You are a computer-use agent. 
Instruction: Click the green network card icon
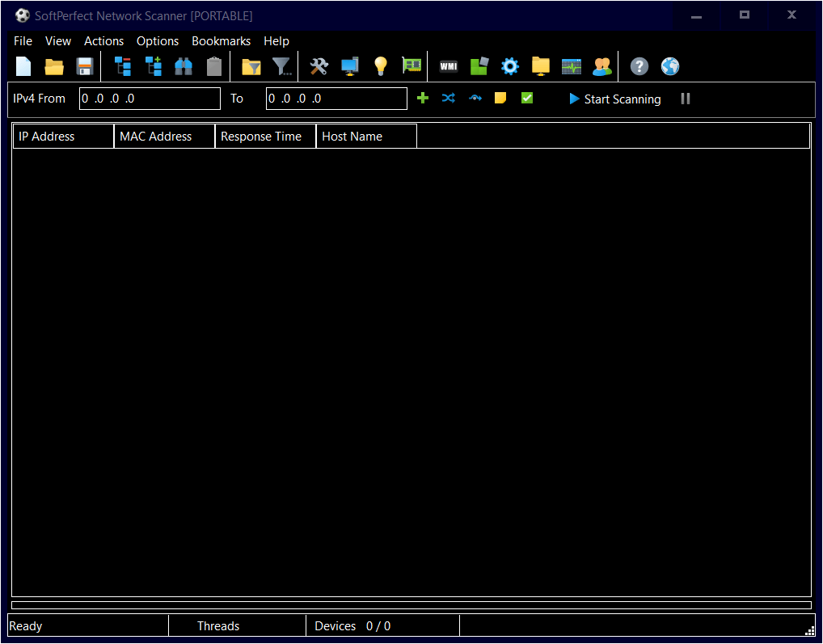click(x=411, y=65)
